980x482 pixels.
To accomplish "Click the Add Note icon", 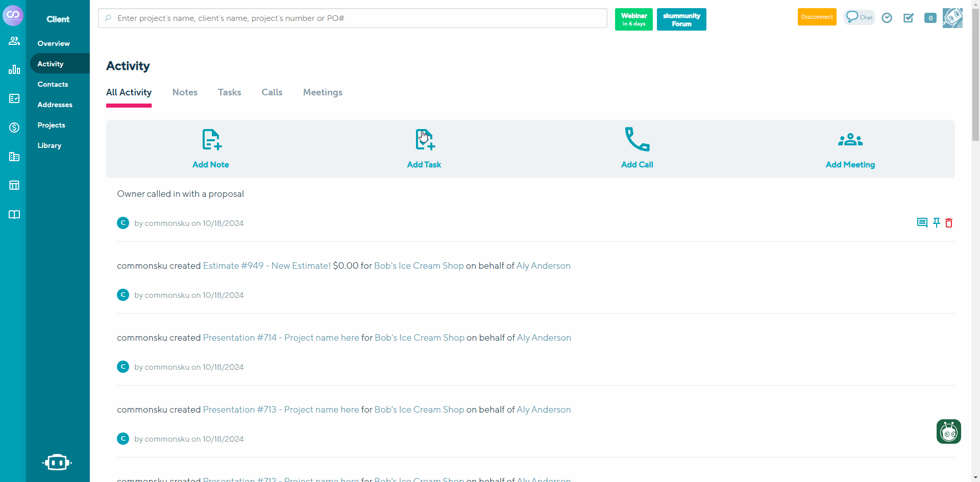I will [x=211, y=140].
